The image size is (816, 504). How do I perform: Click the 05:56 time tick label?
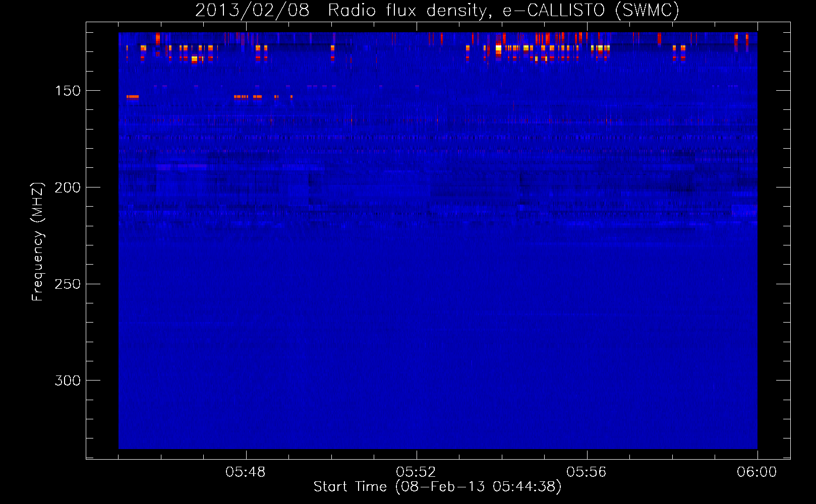pos(587,472)
